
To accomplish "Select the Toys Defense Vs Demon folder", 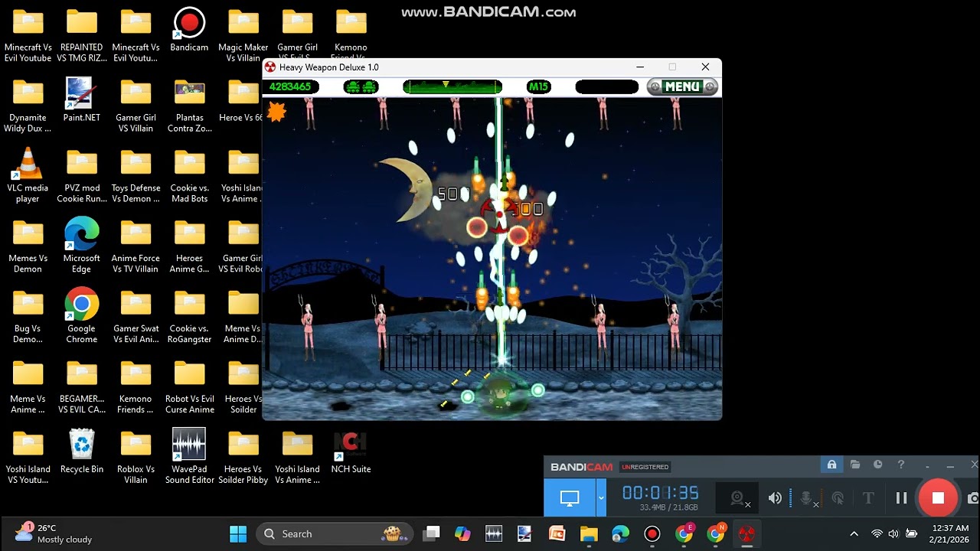I will pos(136,176).
